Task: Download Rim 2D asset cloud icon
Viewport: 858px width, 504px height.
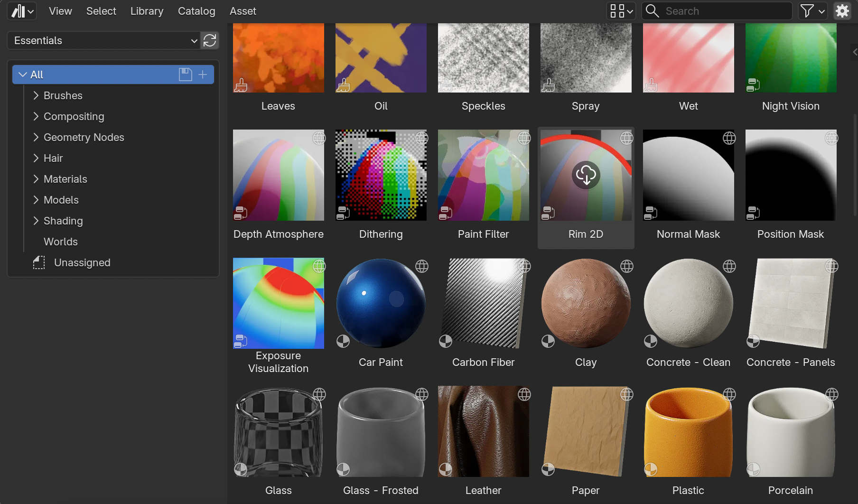Action: click(x=586, y=175)
